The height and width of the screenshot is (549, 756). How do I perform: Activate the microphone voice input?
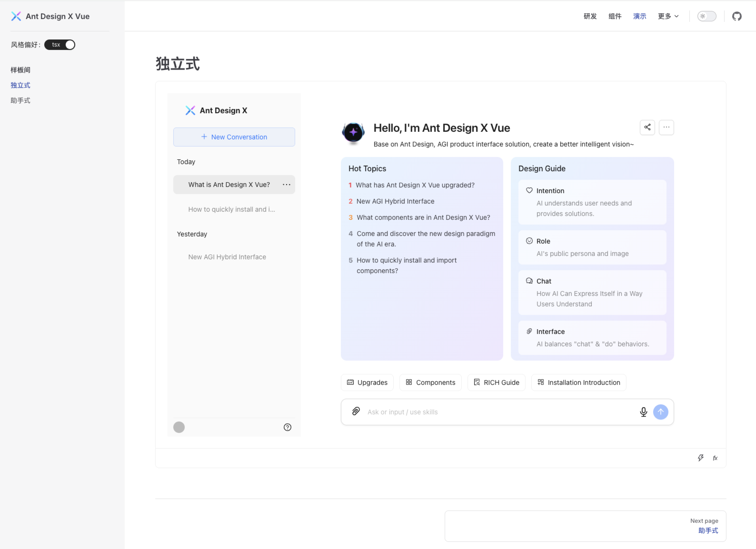coord(643,412)
